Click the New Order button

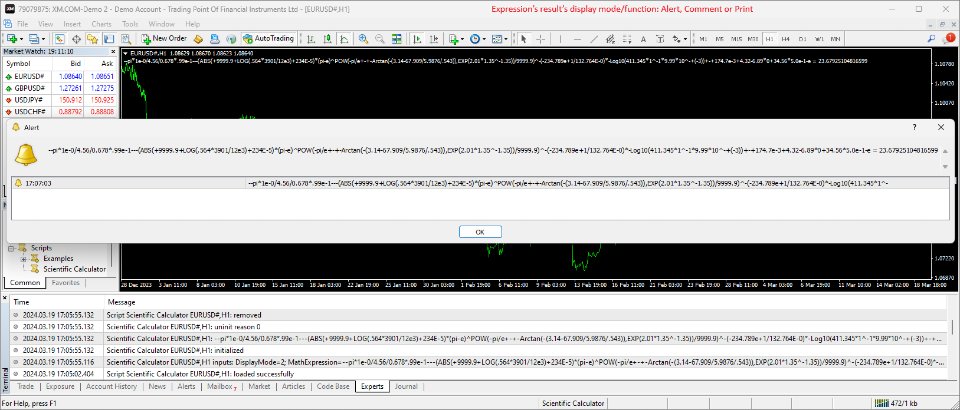163,39
